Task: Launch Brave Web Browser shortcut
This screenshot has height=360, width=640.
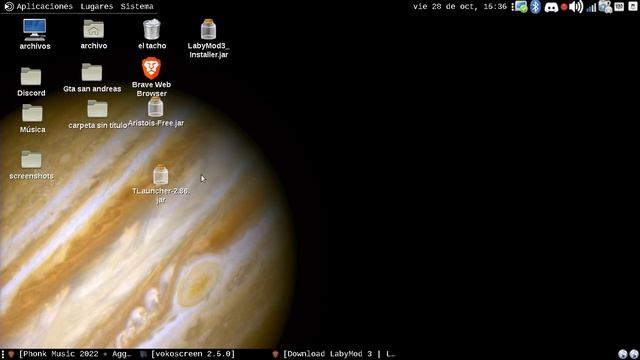Action: click(x=151, y=68)
